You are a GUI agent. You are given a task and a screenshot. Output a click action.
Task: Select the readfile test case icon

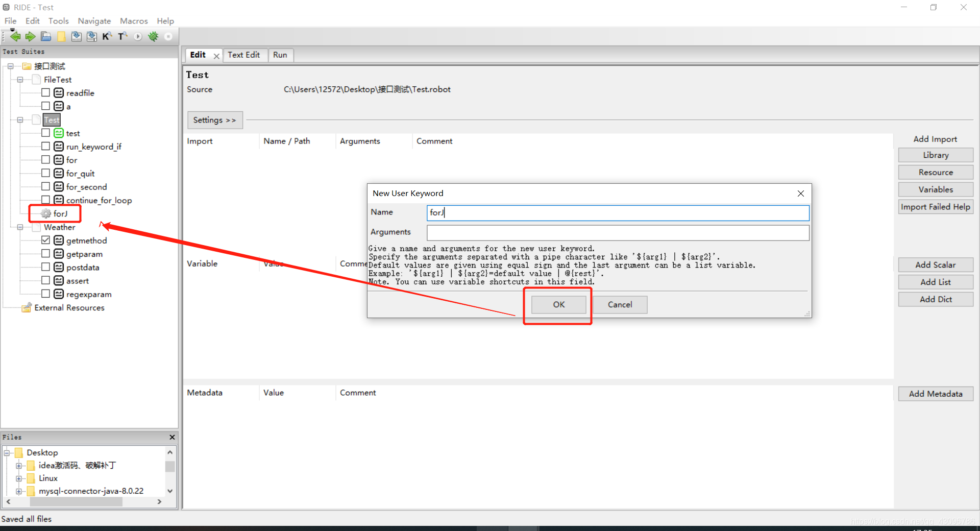59,92
